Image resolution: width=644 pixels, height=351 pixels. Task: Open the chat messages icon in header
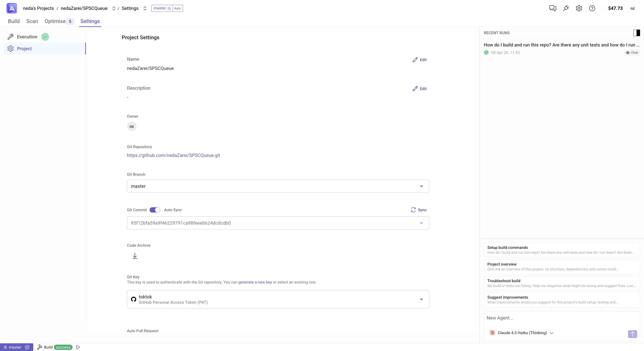(x=552, y=8)
